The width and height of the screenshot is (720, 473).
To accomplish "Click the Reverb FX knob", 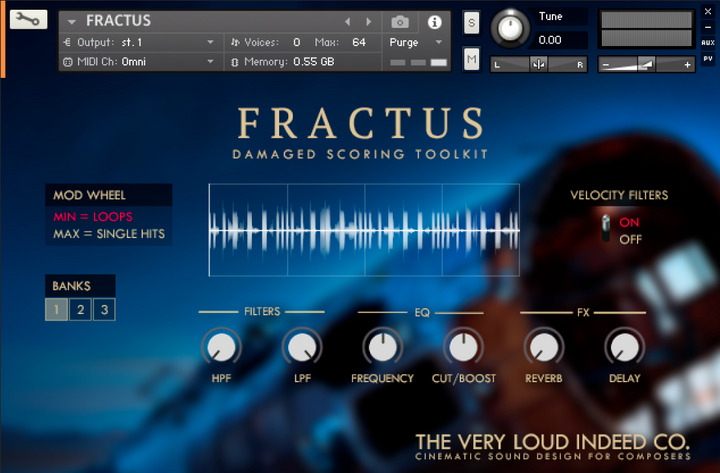I will 544,348.
